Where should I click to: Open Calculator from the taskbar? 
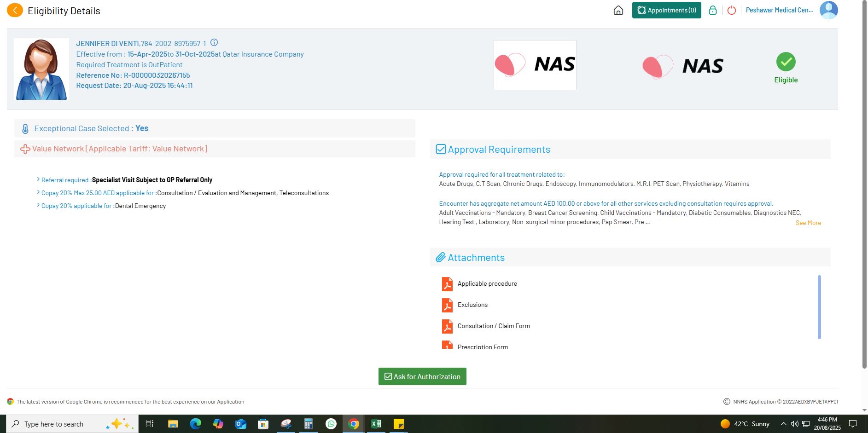coord(309,424)
